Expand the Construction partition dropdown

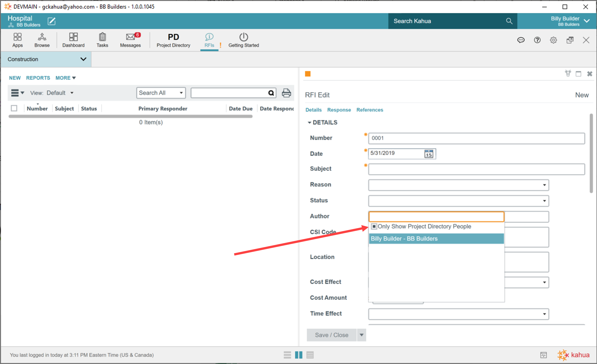pyautogui.click(x=83, y=59)
